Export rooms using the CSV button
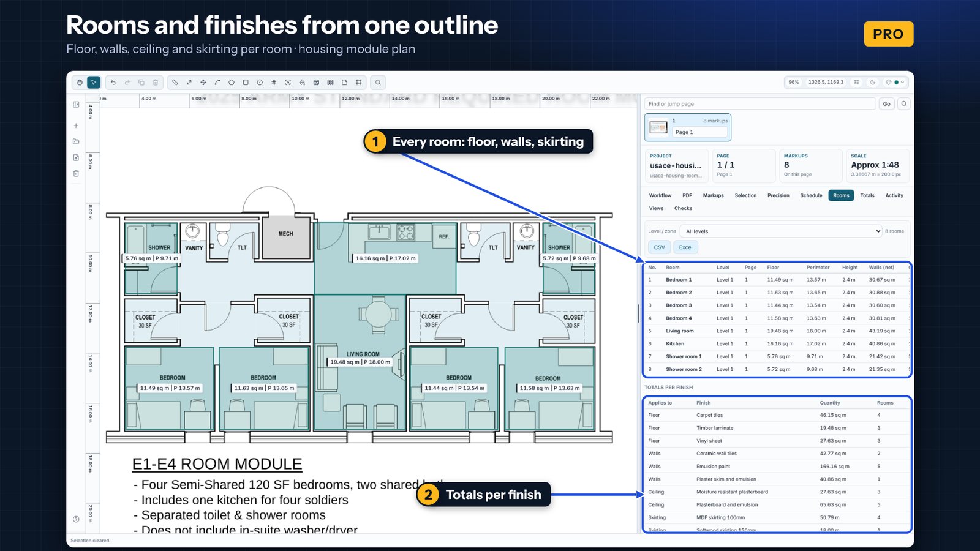Image resolution: width=980 pixels, height=551 pixels. click(659, 247)
